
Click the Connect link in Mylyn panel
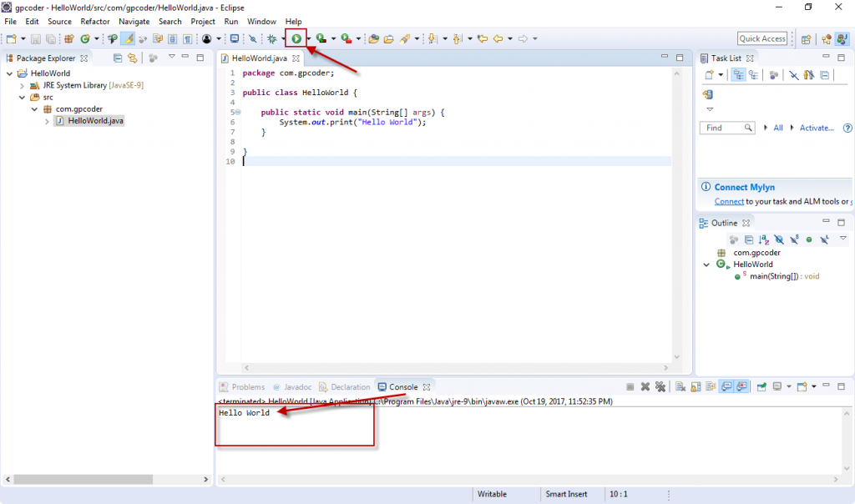click(729, 202)
